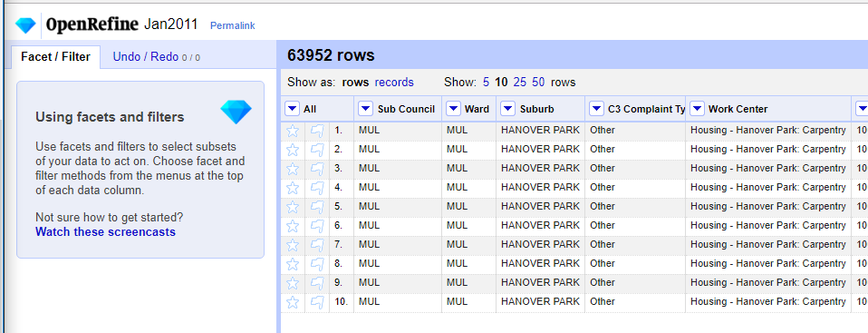Image resolution: width=868 pixels, height=333 pixels.
Task: Switch to the Facet / Filter tab
Action: [x=55, y=56]
